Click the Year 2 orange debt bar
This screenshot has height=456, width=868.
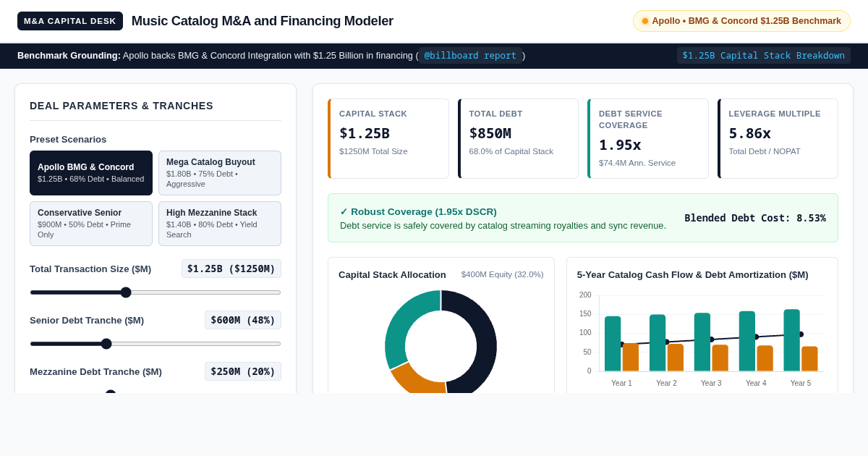point(676,358)
